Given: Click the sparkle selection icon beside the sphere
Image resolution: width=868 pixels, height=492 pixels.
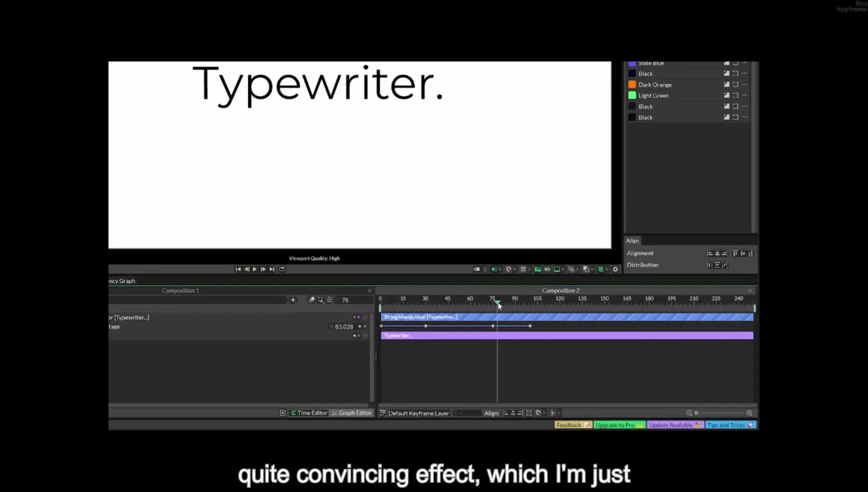Looking at the screenshot, I should click(321, 300).
